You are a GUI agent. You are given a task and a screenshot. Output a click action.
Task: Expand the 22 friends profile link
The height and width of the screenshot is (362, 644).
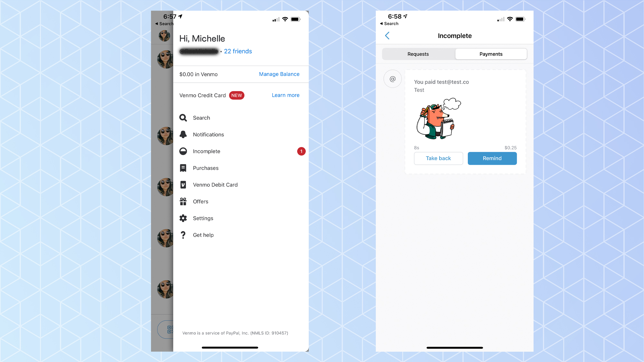coord(238,51)
